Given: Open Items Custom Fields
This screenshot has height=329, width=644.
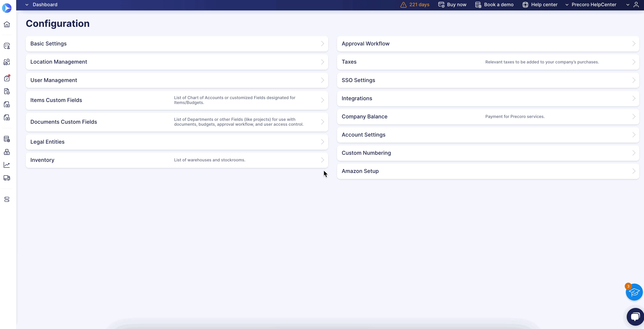Looking at the screenshot, I should 177,100.
